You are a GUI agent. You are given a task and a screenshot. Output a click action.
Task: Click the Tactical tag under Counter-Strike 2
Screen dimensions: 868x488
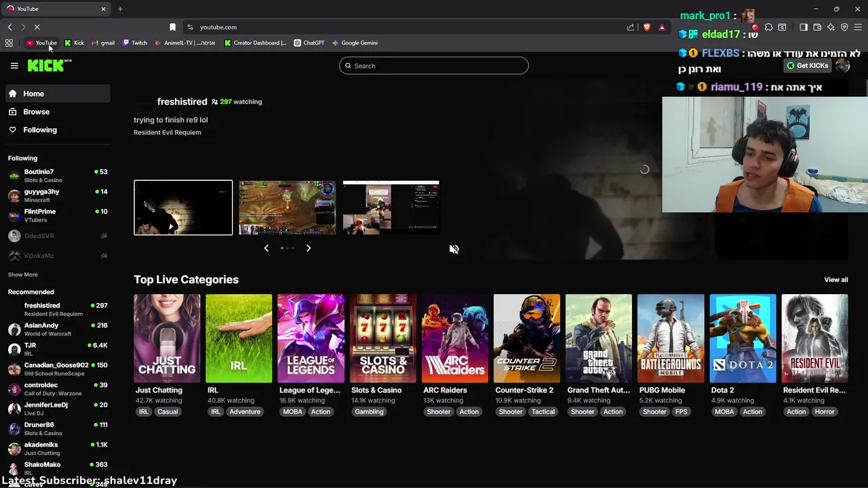(x=542, y=411)
